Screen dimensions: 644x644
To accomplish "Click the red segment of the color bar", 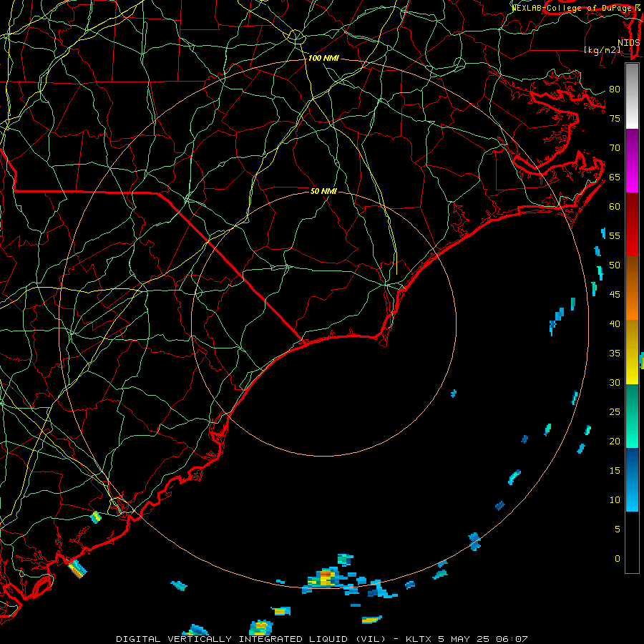I will (632, 224).
